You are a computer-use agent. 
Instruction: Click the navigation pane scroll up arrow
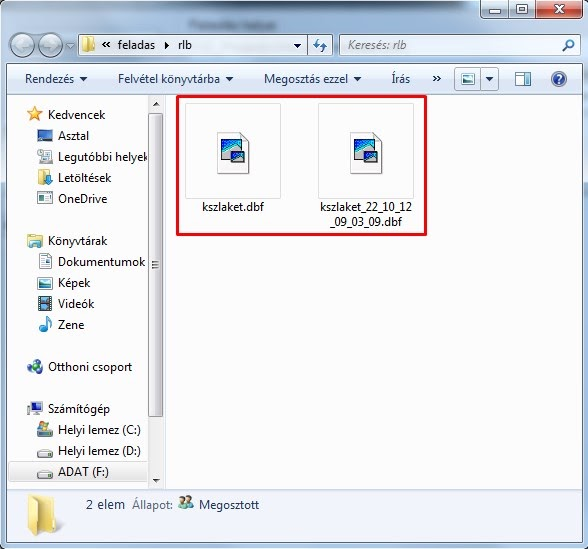(156, 104)
